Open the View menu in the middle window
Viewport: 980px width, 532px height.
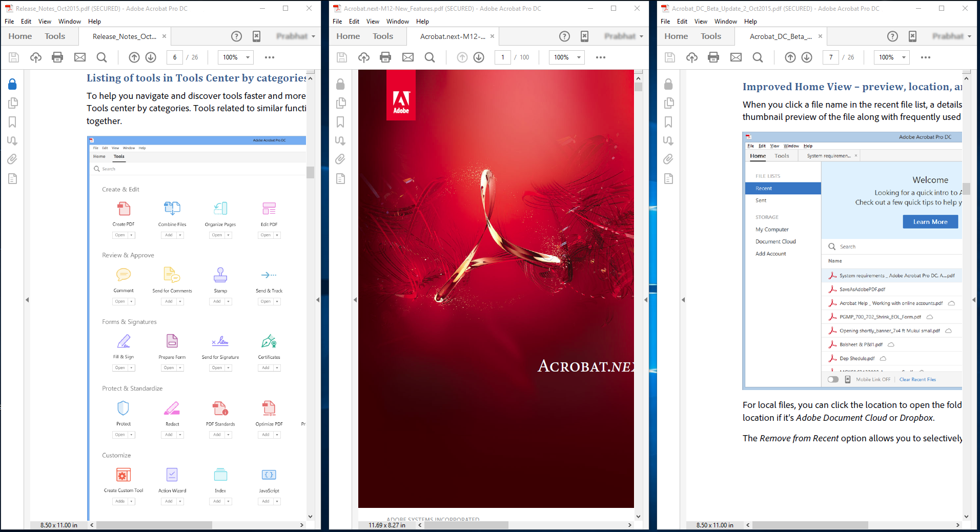pyautogui.click(x=372, y=21)
